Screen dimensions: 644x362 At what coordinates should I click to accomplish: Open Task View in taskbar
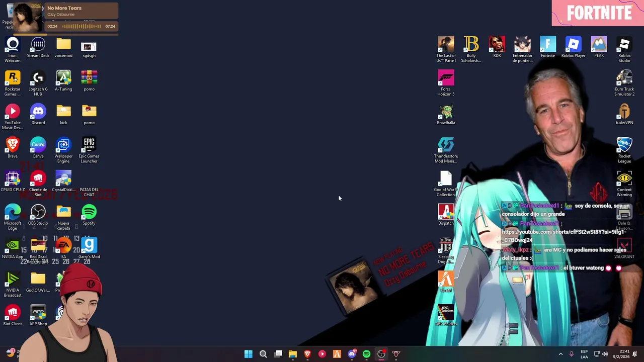(x=278, y=354)
